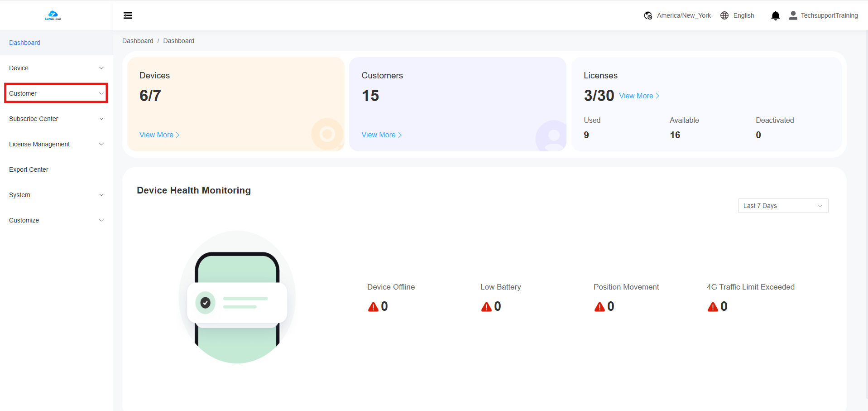Open the Last 7 Days dropdown
The width and height of the screenshot is (868, 411).
[x=782, y=206]
